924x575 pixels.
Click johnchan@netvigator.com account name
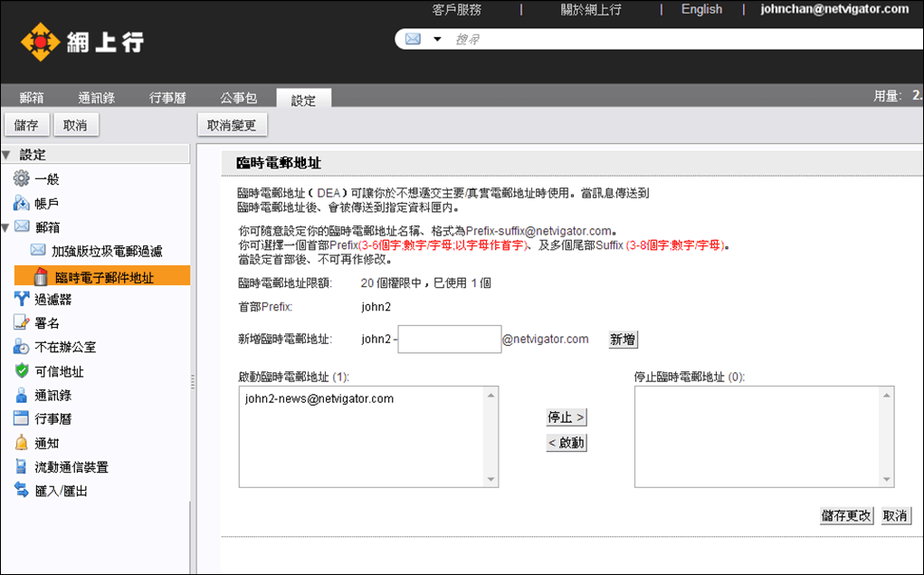pyautogui.click(x=834, y=9)
